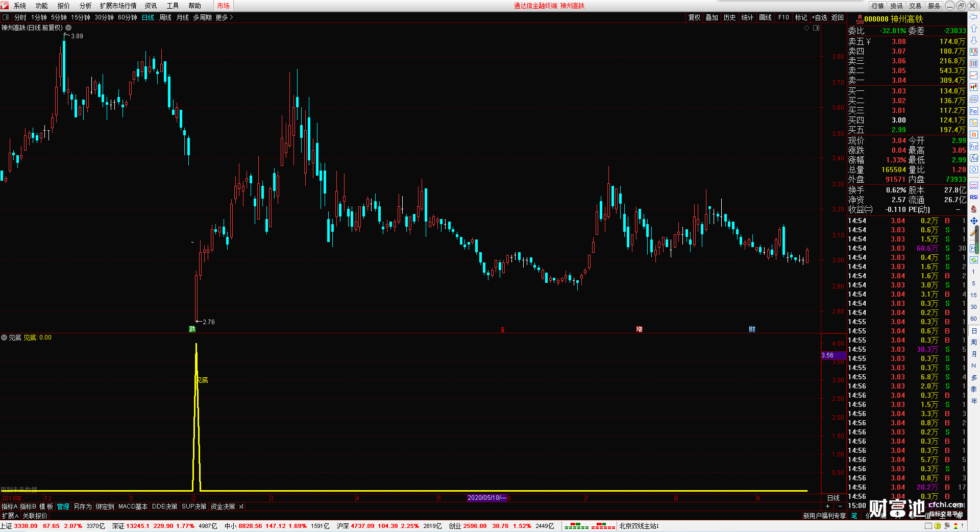The image size is (980, 532).
Task: Click the F10 icon in the right sidebar
Action: [974, 111]
